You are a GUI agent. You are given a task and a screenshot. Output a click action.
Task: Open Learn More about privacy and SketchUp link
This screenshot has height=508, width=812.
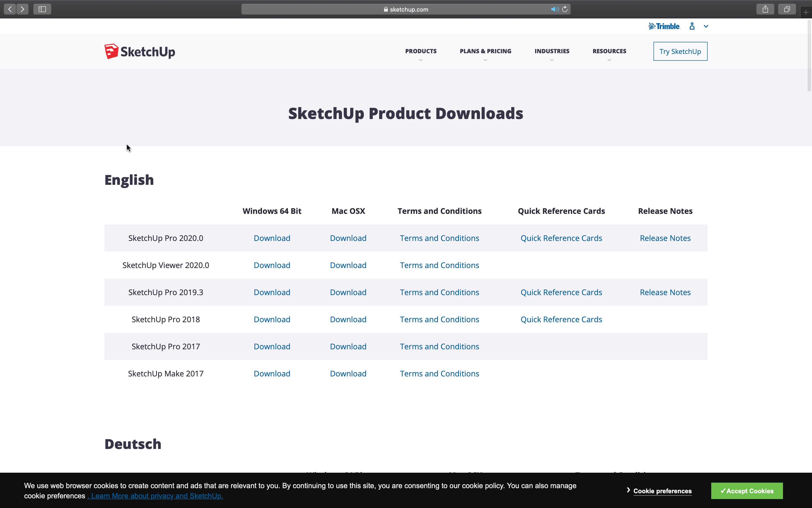(x=155, y=496)
